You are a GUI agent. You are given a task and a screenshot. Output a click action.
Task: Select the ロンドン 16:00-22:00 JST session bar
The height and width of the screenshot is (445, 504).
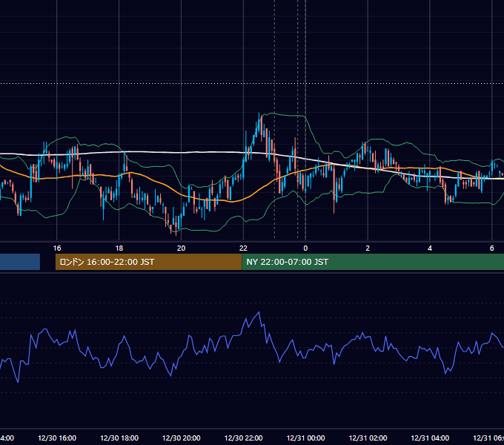[x=148, y=262]
